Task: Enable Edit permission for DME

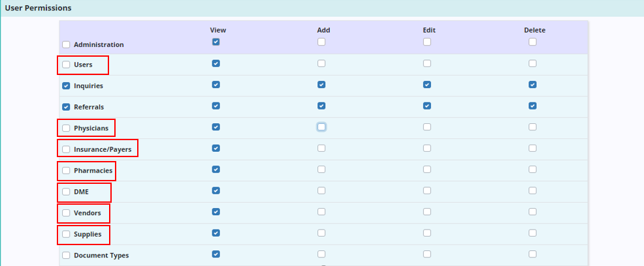Action: click(x=427, y=190)
